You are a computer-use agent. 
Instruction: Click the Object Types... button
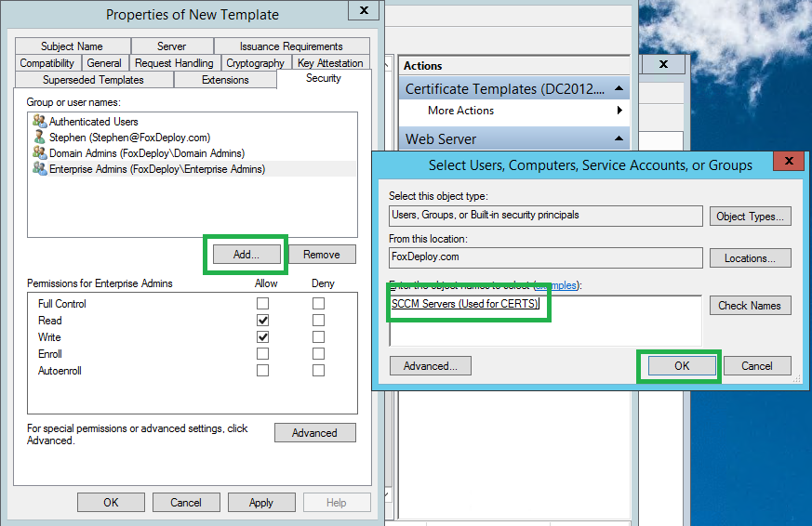click(x=750, y=217)
